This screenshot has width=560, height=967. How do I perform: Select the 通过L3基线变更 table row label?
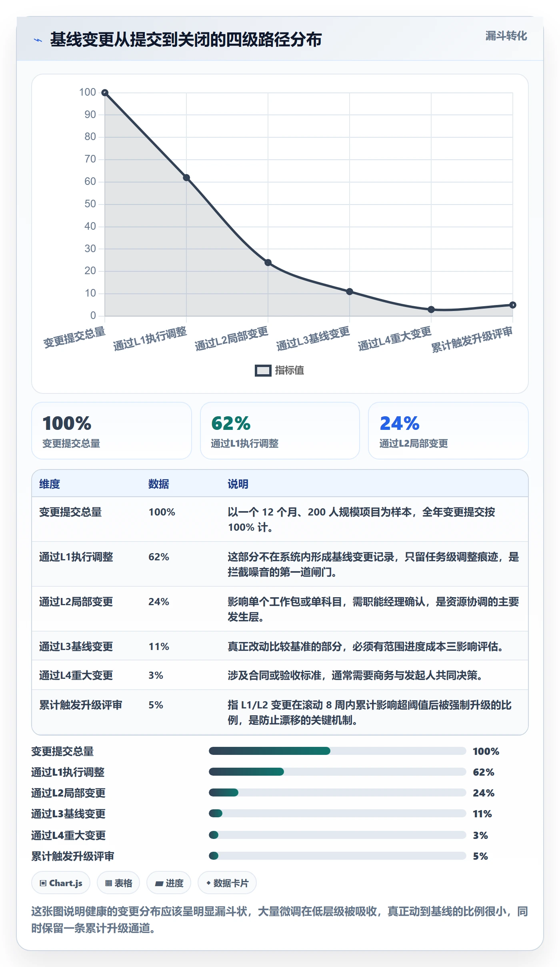pyautogui.click(x=76, y=646)
